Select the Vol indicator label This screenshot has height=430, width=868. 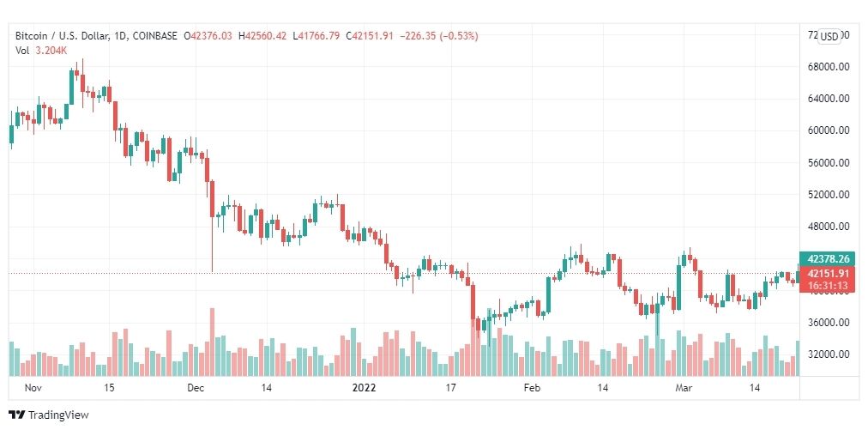(22, 51)
